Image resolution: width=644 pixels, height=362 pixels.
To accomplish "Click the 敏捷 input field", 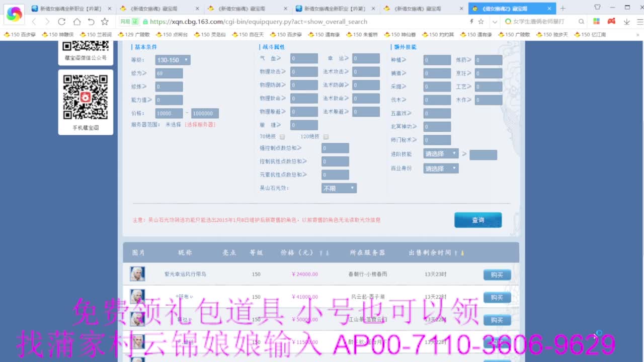I will click(x=304, y=125).
